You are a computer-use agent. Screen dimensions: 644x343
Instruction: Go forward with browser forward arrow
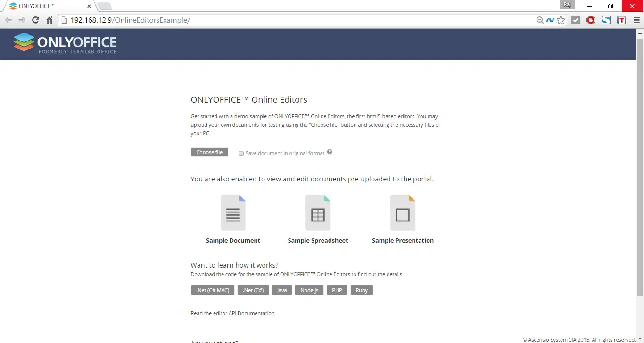22,20
